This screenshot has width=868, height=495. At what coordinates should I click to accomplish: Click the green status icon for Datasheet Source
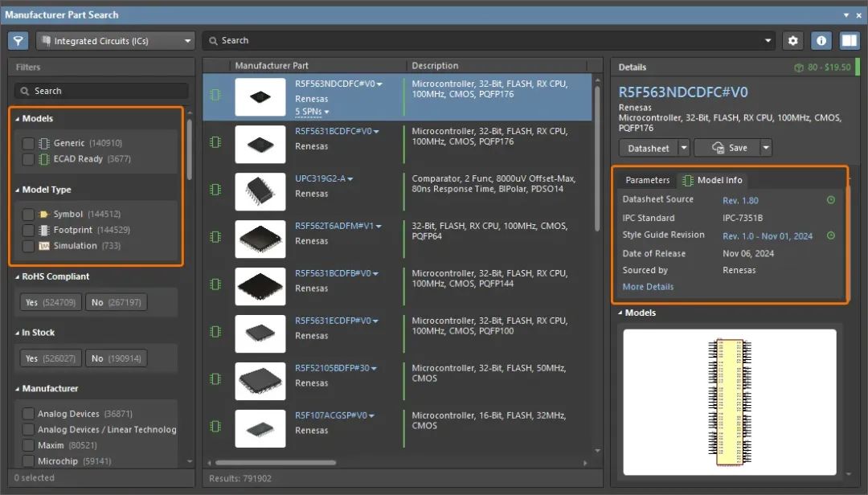pos(831,200)
